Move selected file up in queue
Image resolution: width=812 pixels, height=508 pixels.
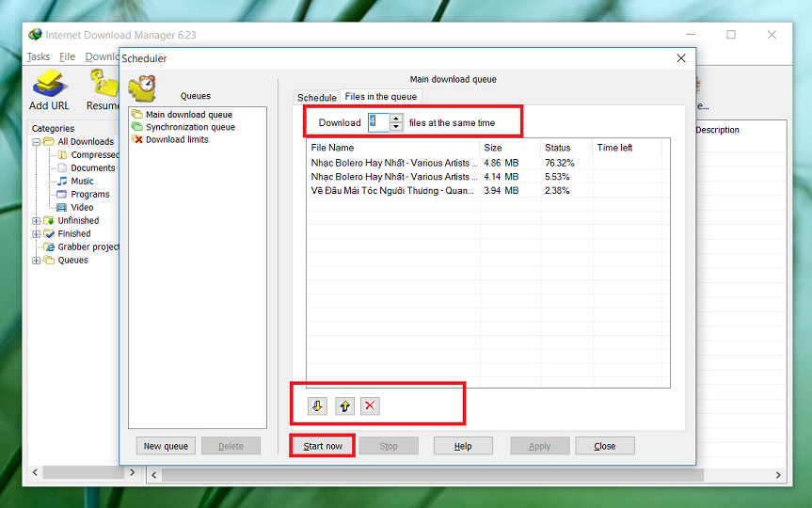click(345, 406)
